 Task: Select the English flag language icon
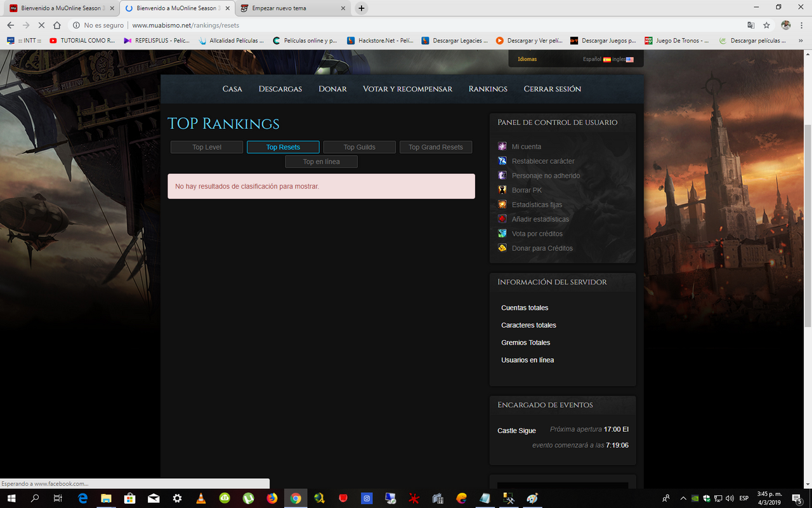(x=629, y=60)
